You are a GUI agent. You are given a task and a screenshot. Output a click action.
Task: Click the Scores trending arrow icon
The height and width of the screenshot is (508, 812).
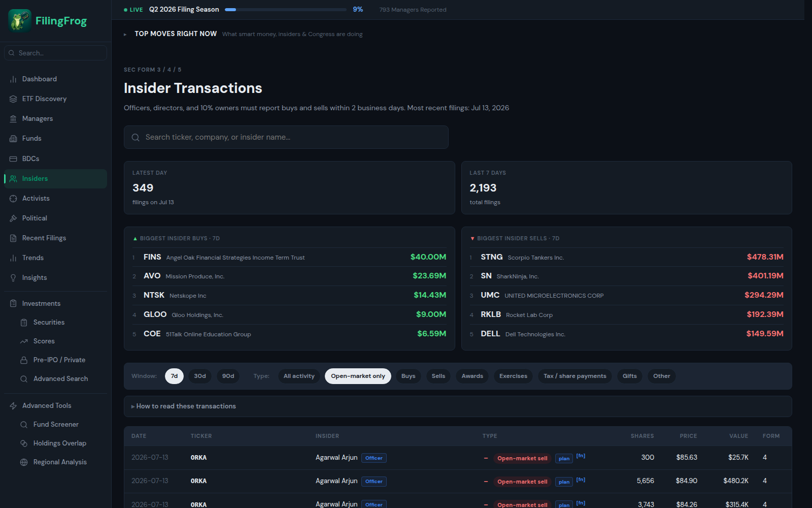pyautogui.click(x=24, y=341)
